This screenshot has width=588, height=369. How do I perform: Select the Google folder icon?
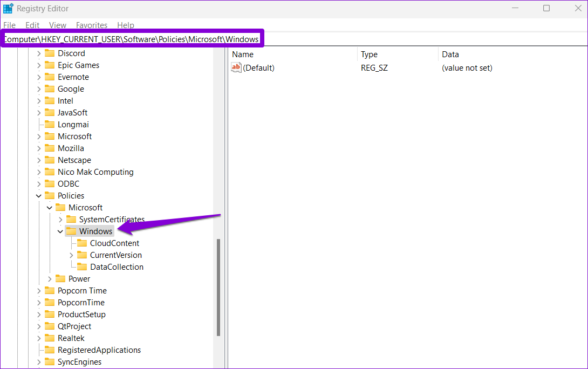point(50,89)
